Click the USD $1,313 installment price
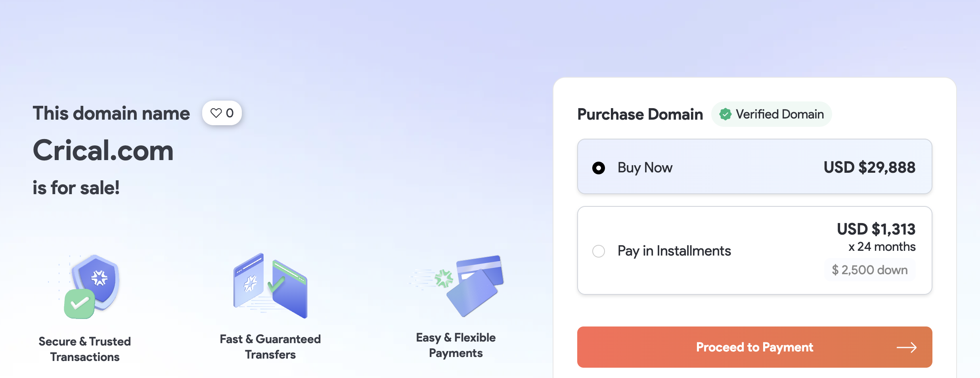 [876, 229]
